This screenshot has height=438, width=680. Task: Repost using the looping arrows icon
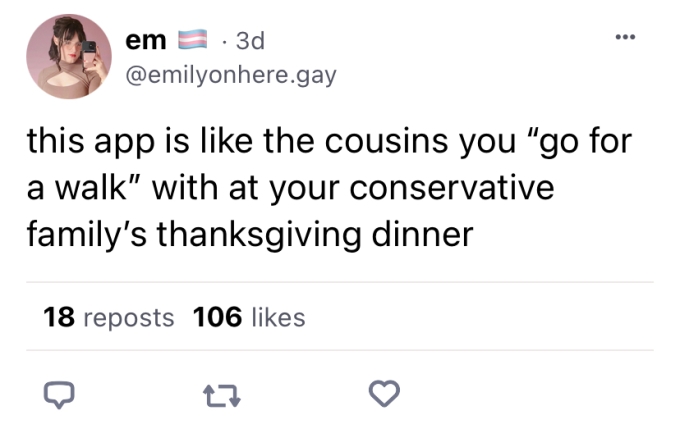pos(220,396)
